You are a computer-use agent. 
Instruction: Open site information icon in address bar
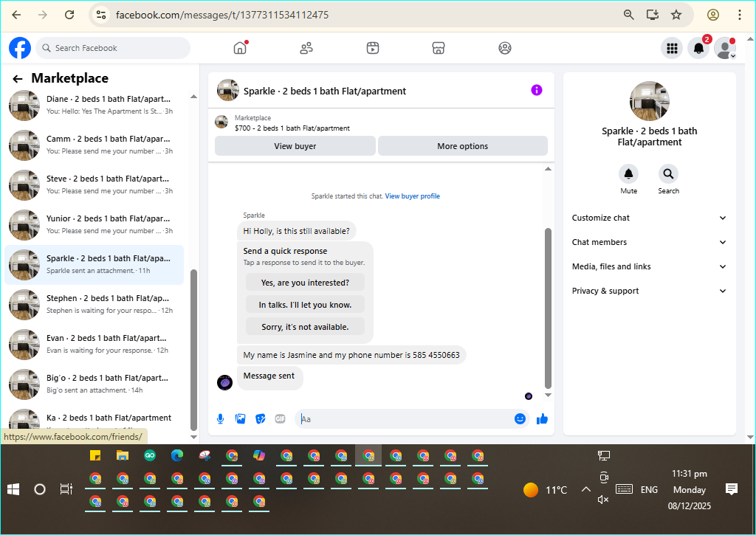click(101, 15)
